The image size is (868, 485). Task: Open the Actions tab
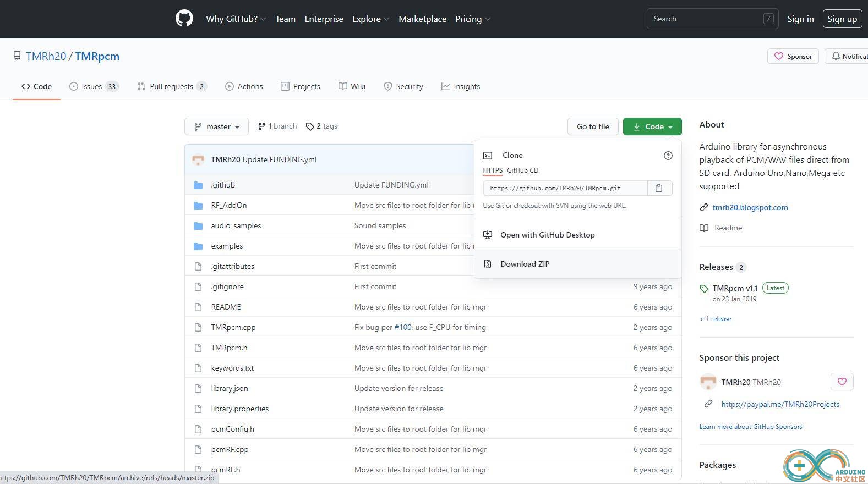(244, 86)
